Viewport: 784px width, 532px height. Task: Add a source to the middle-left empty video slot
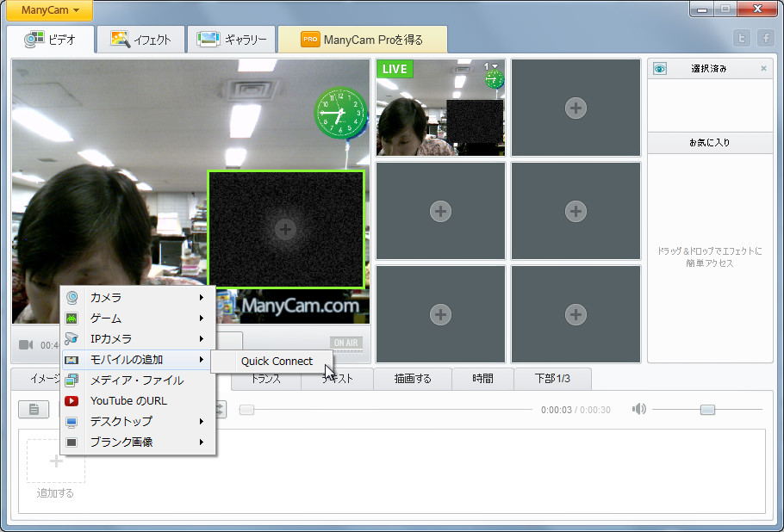coord(440,211)
